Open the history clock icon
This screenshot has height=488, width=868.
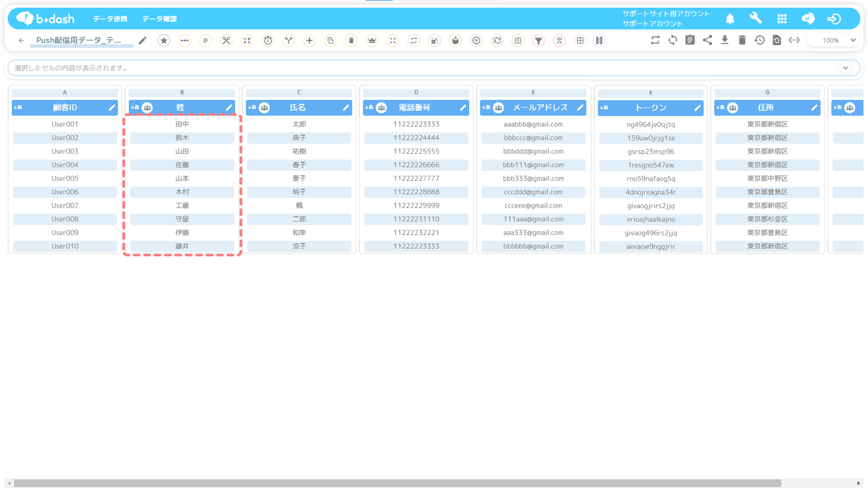(759, 40)
